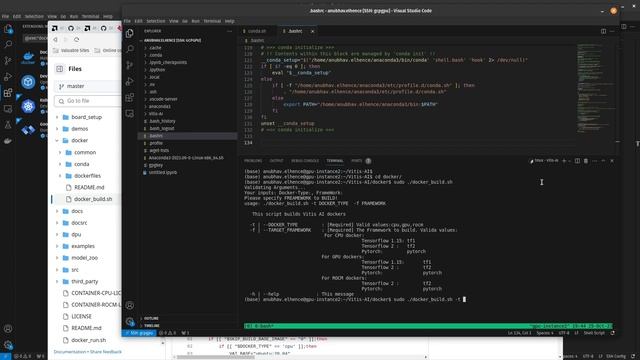Open Help menu in front VS Code window
This screenshot has height=360, width=640.
[230, 21]
